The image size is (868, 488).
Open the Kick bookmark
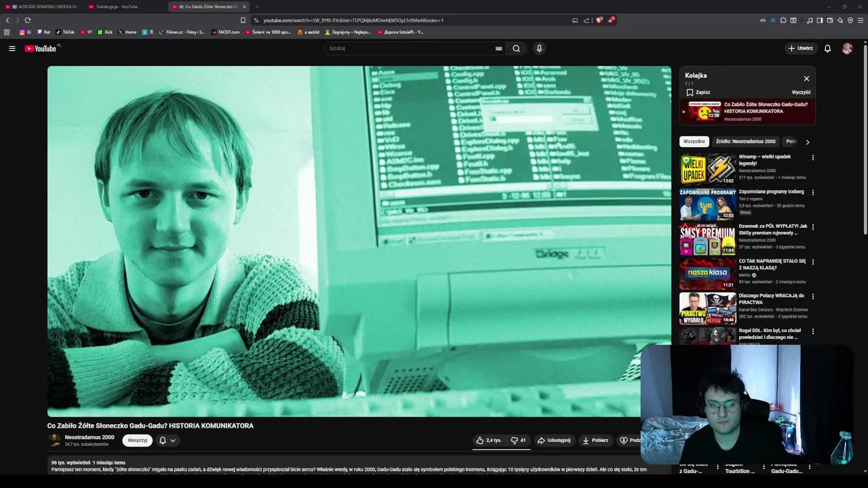105,32
